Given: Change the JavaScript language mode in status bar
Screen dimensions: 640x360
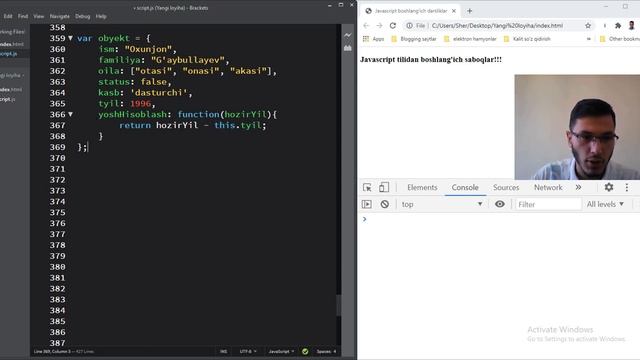Looking at the screenshot, I should pyautogui.click(x=281, y=351).
